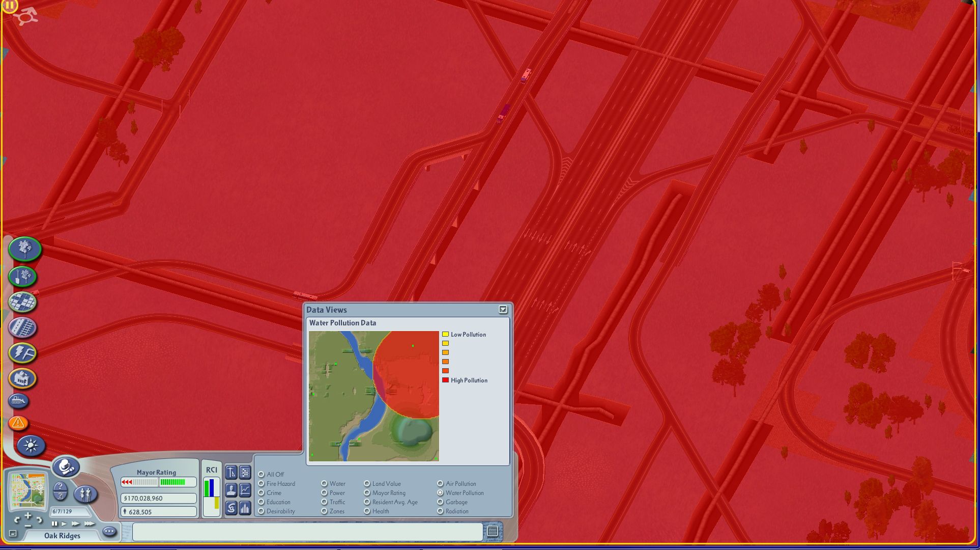Switch to My Sim Mode button
The width and height of the screenshot is (980, 550).
tap(85, 493)
